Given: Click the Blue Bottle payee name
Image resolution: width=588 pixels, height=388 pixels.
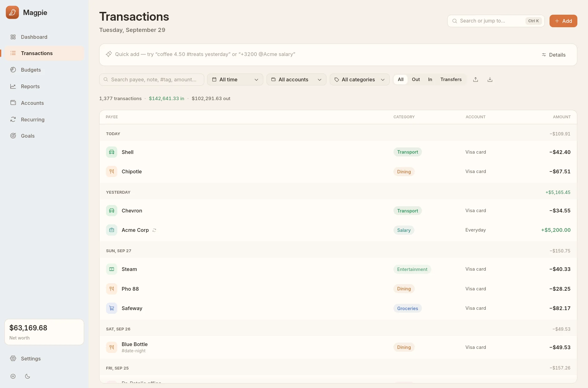Looking at the screenshot, I should 134,344.
